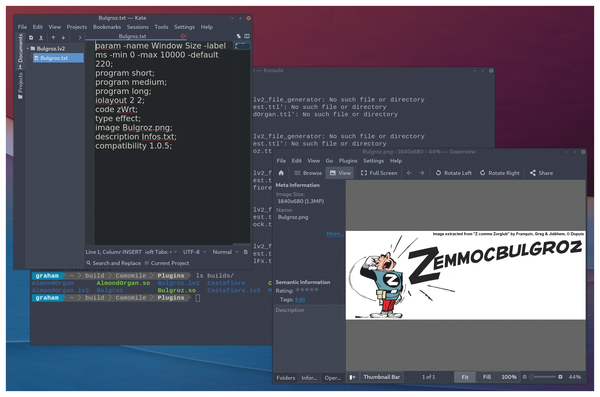Expand Kate sidebar toolbar overflow chevron

[x=80, y=38]
